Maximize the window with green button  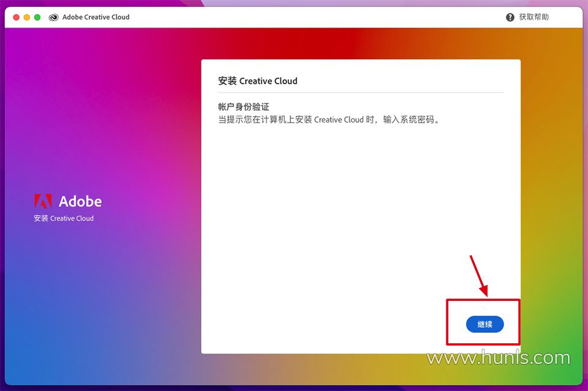[37, 17]
